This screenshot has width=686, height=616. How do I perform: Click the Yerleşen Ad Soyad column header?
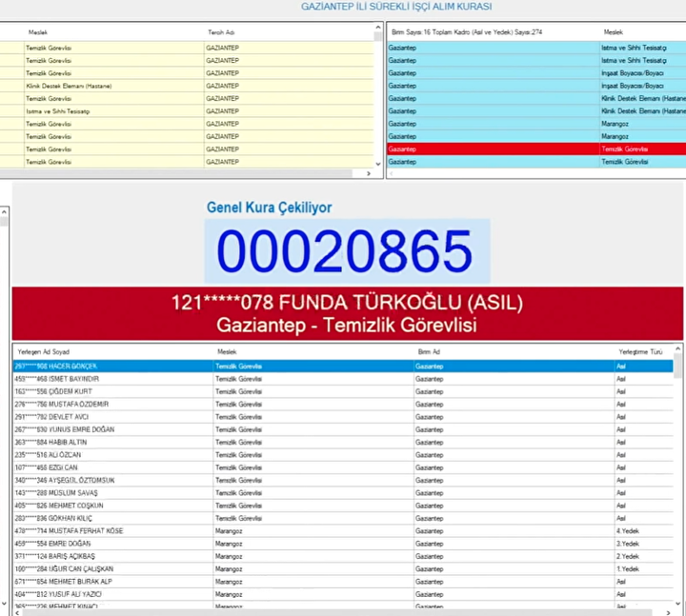pos(43,352)
